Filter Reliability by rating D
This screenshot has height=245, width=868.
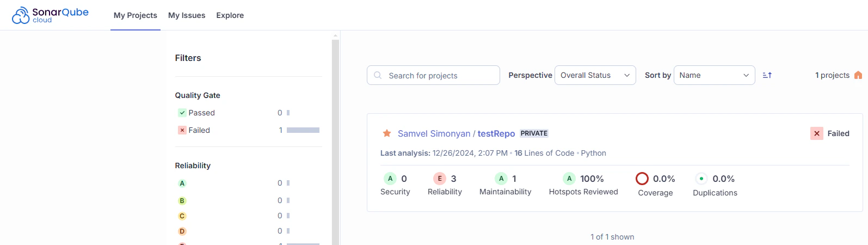pos(182,231)
